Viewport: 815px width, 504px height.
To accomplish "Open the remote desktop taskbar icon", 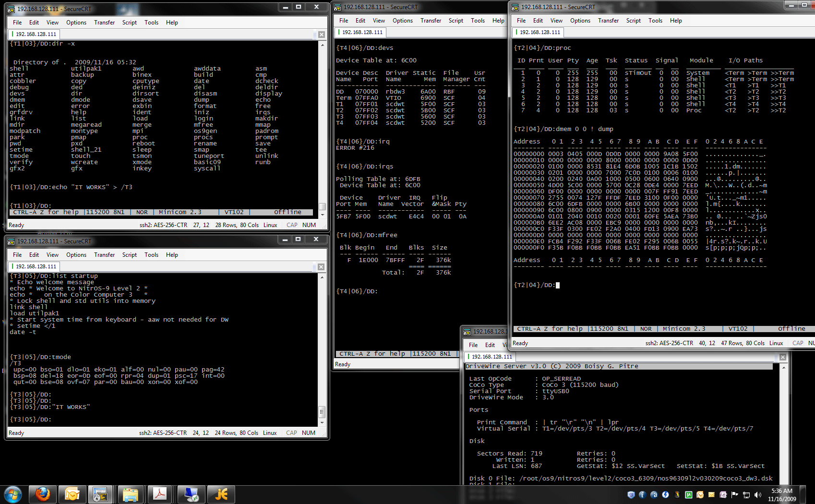I will point(191,494).
